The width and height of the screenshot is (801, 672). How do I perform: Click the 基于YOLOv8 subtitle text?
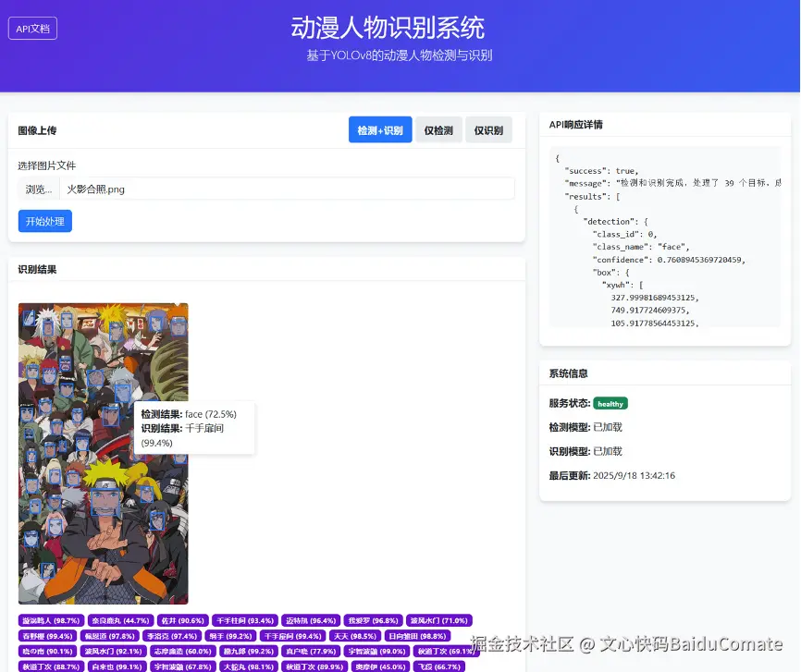400,55
